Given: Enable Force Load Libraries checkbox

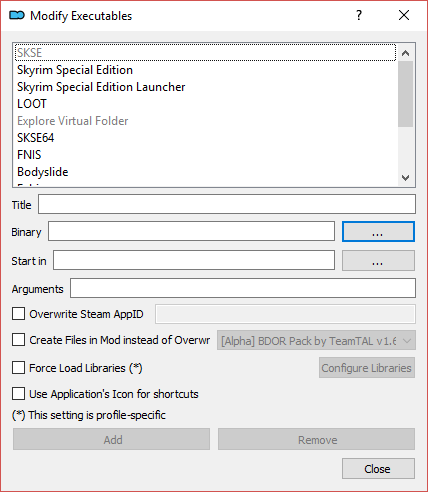Looking at the screenshot, I should [x=18, y=368].
